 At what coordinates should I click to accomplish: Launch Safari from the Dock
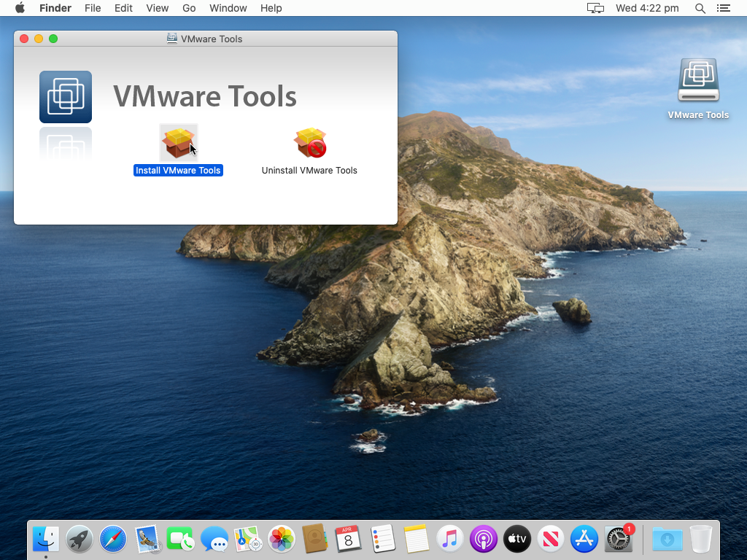pyautogui.click(x=112, y=539)
